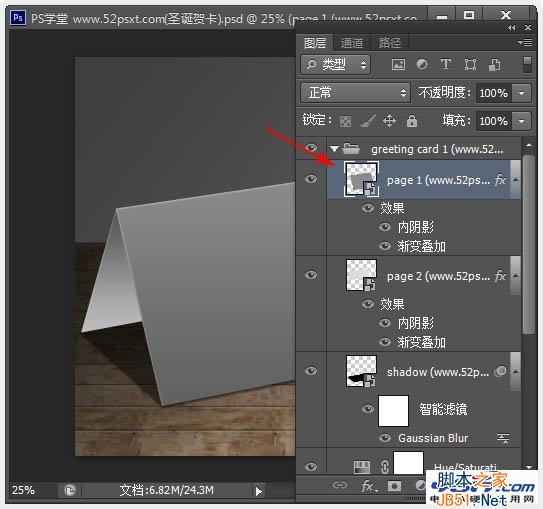The image size is (543, 509).
Task: Click the Hue/Saturation layer mask thumbnail
Action: (x=409, y=463)
